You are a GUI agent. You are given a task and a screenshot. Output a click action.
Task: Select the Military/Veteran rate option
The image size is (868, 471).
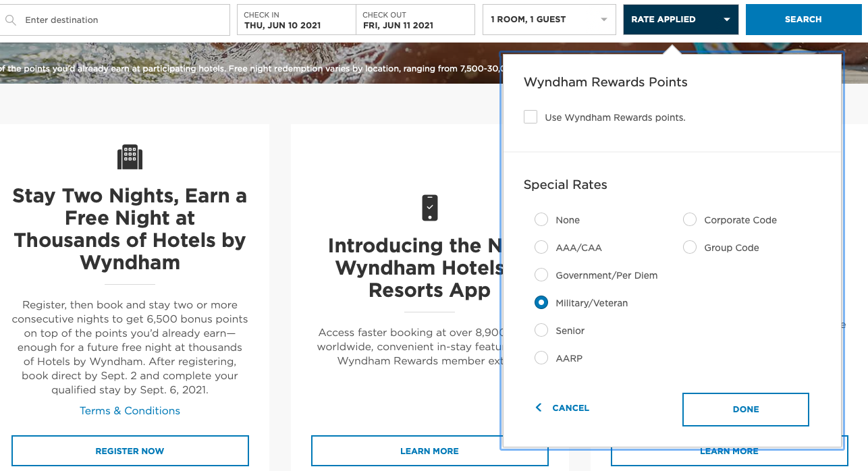pos(541,303)
